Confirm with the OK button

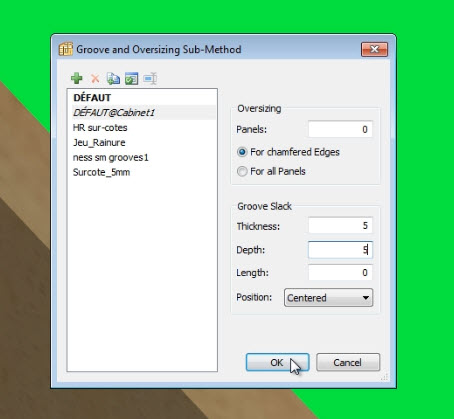[277, 362]
